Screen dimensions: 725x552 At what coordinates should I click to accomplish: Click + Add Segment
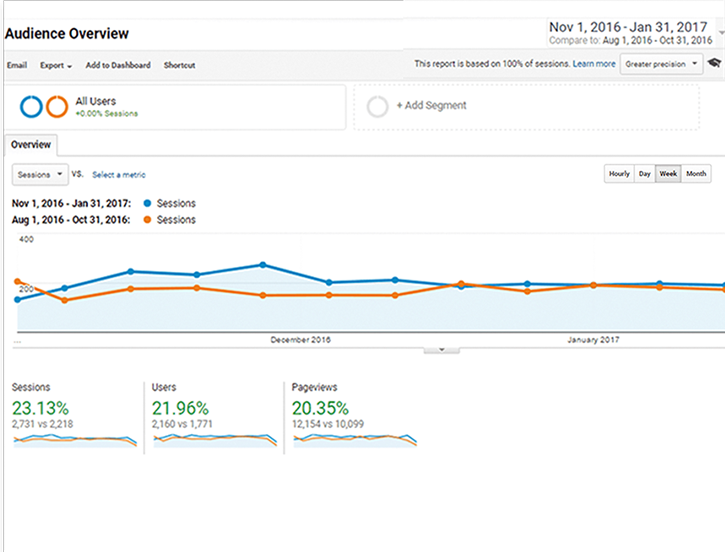(431, 105)
